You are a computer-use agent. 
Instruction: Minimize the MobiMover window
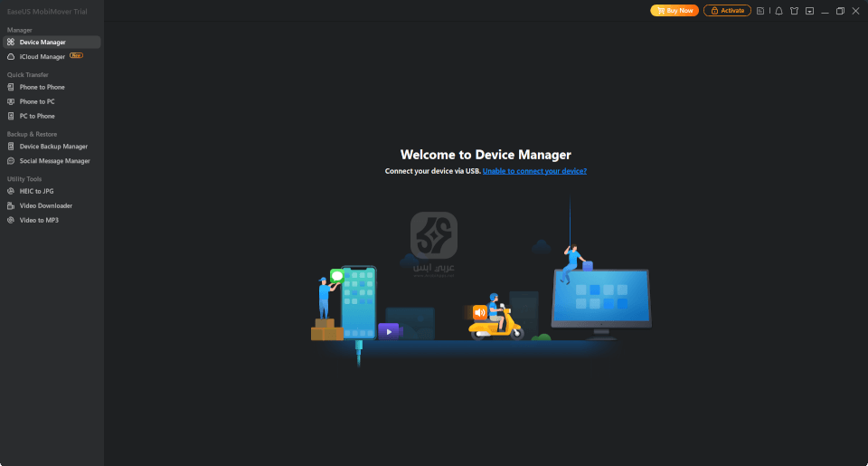pyautogui.click(x=825, y=11)
